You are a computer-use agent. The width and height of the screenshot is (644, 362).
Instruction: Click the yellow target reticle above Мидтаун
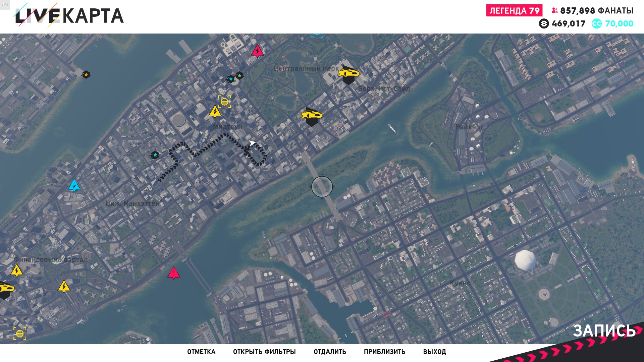click(224, 102)
